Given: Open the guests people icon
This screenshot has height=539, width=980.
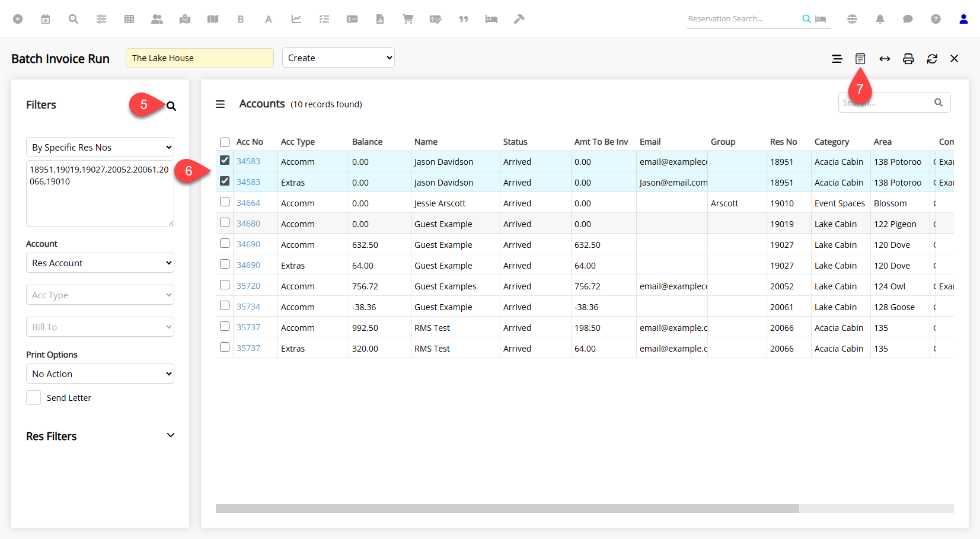Looking at the screenshot, I should [x=157, y=19].
